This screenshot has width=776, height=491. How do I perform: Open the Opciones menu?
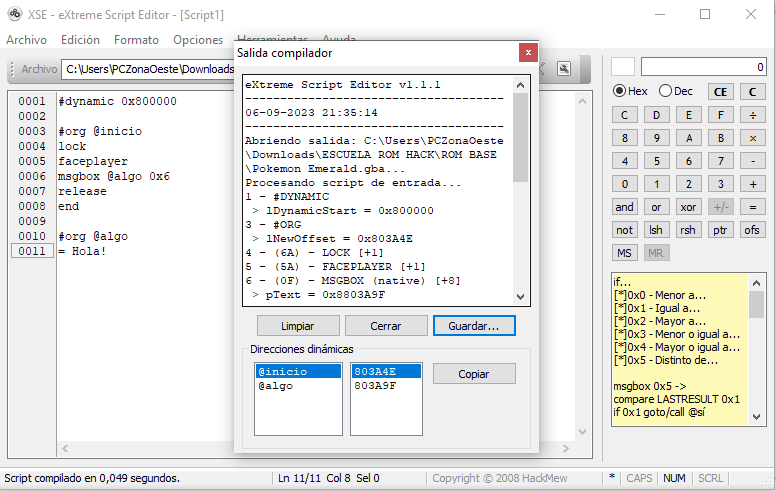click(x=198, y=40)
